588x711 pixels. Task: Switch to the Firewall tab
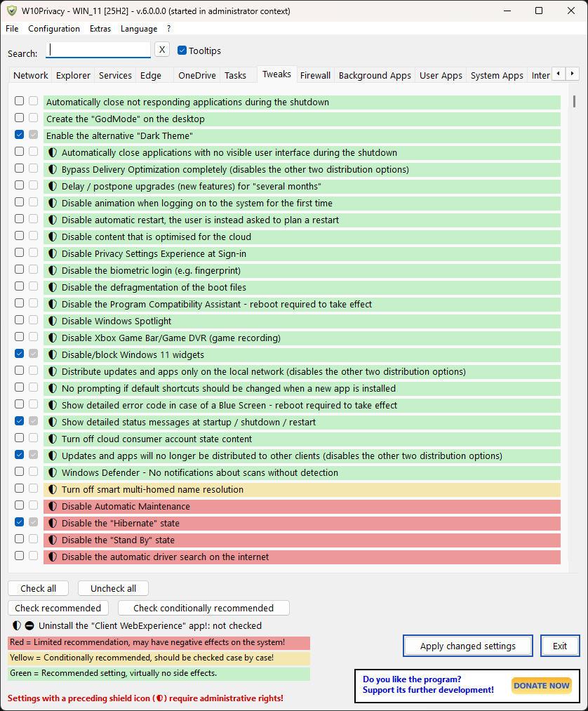(315, 75)
